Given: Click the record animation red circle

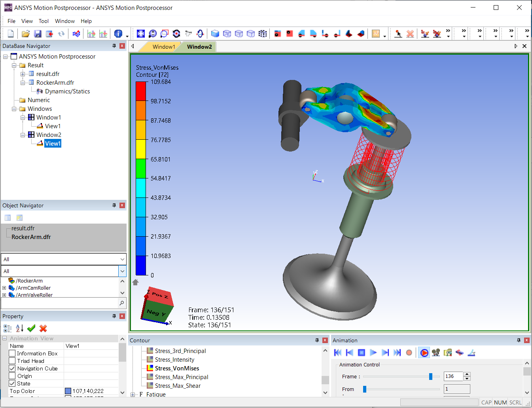Looking at the screenshot, I should coord(409,352).
